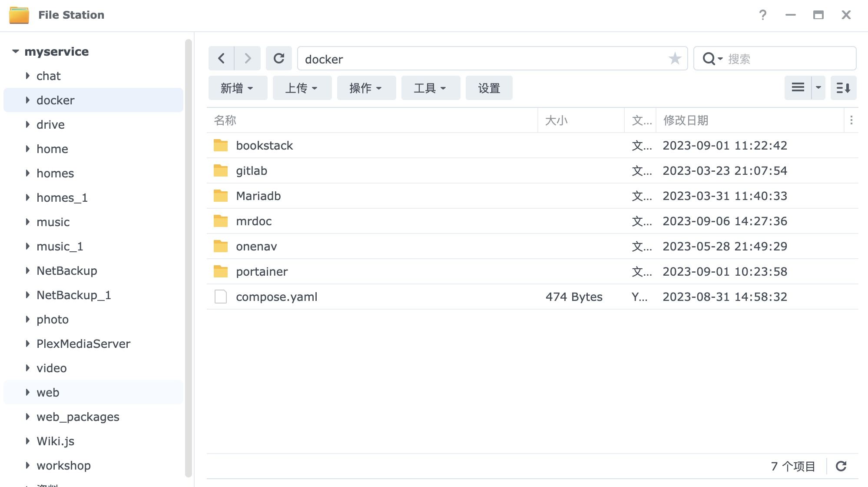Click the forward navigation arrow

(x=248, y=58)
